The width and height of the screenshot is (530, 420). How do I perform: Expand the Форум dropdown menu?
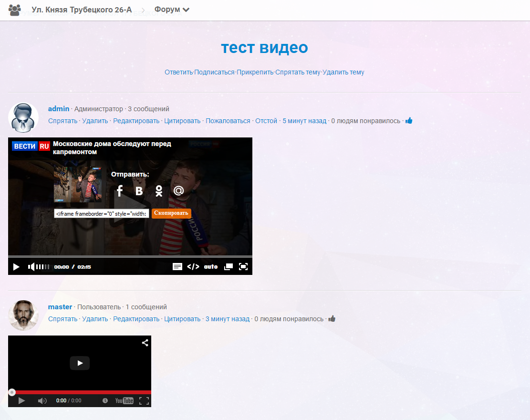click(172, 10)
